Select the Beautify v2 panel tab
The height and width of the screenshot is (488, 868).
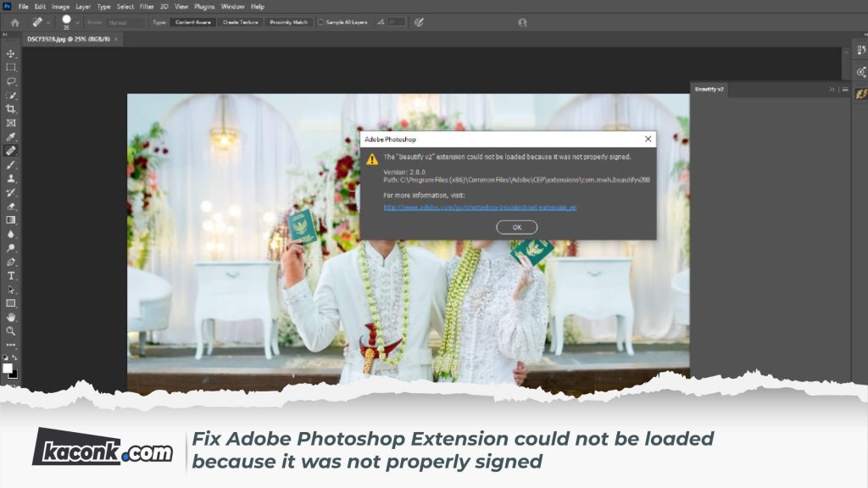click(x=709, y=89)
